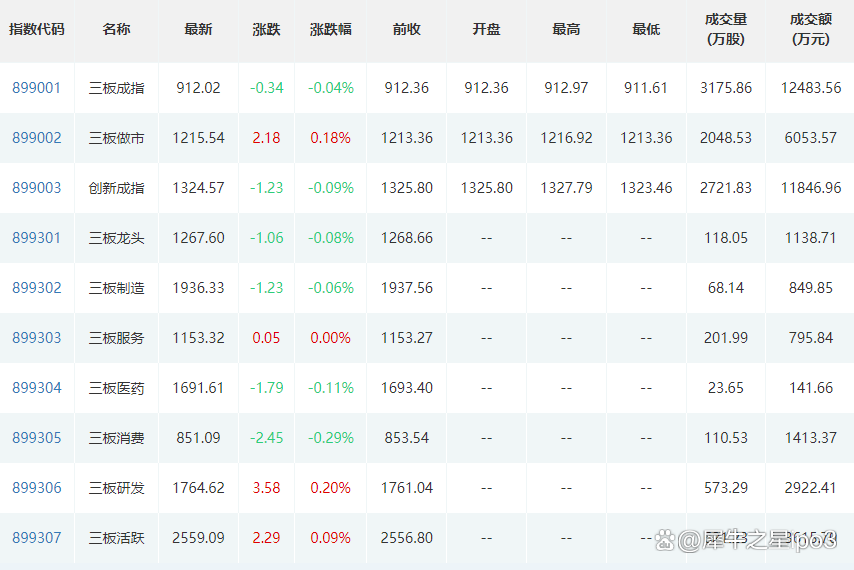Select the 三板消费 name cell
Viewport: 854px width, 570px height.
coord(117,438)
